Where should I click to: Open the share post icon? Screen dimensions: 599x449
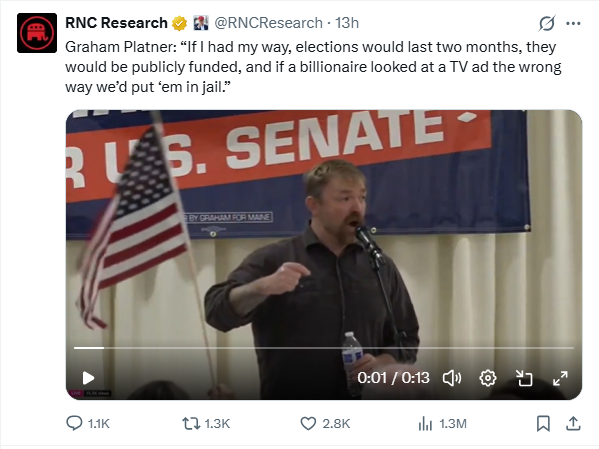pyautogui.click(x=573, y=423)
